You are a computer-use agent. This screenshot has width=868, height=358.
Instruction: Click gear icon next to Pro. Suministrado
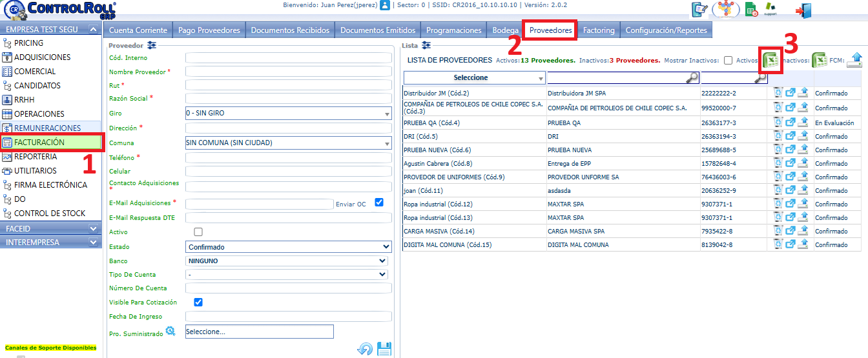click(170, 331)
